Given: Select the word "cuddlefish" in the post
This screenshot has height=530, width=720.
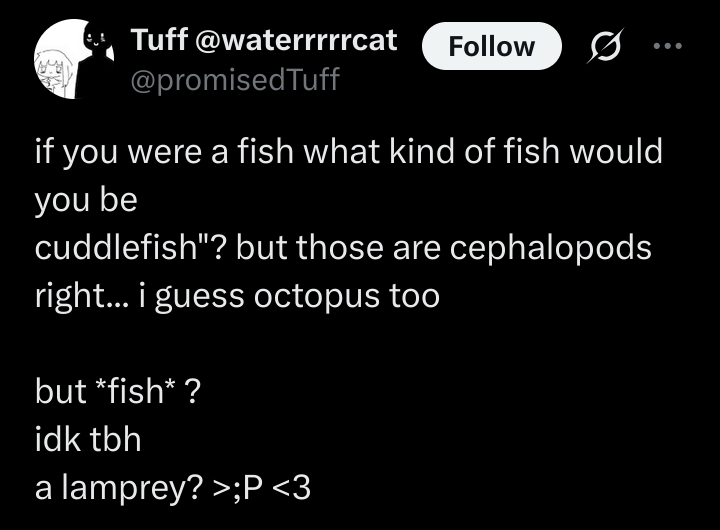Looking at the screenshot, I should (x=116, y=247).
